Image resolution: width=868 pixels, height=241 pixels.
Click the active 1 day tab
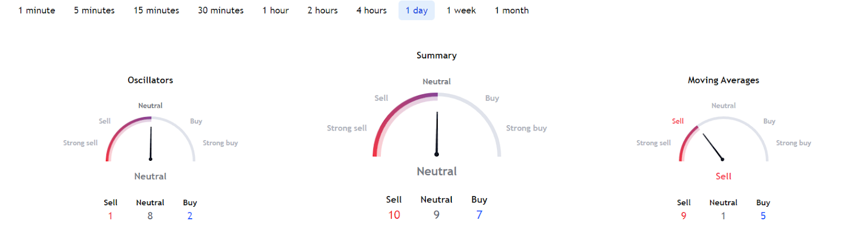[417, 10]
